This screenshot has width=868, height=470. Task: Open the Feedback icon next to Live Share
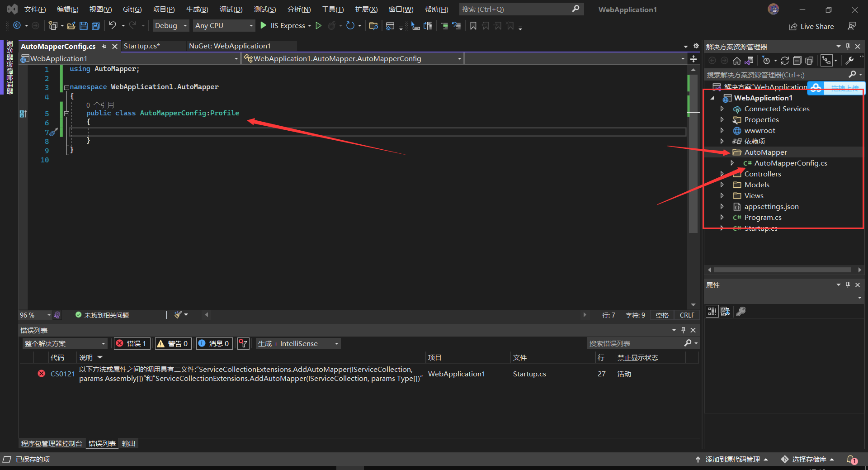click(x=852, y=26)
